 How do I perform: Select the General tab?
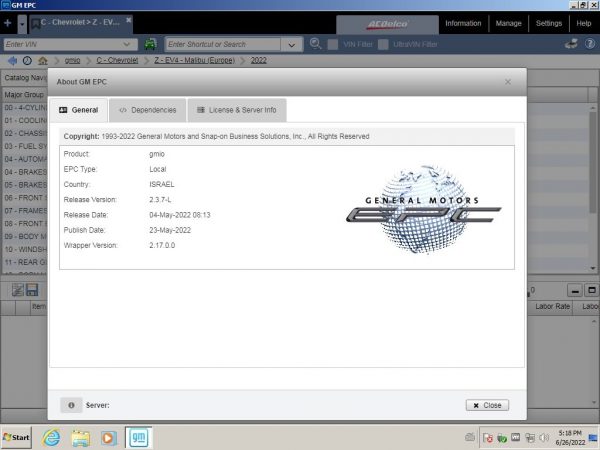coord(78,110)
